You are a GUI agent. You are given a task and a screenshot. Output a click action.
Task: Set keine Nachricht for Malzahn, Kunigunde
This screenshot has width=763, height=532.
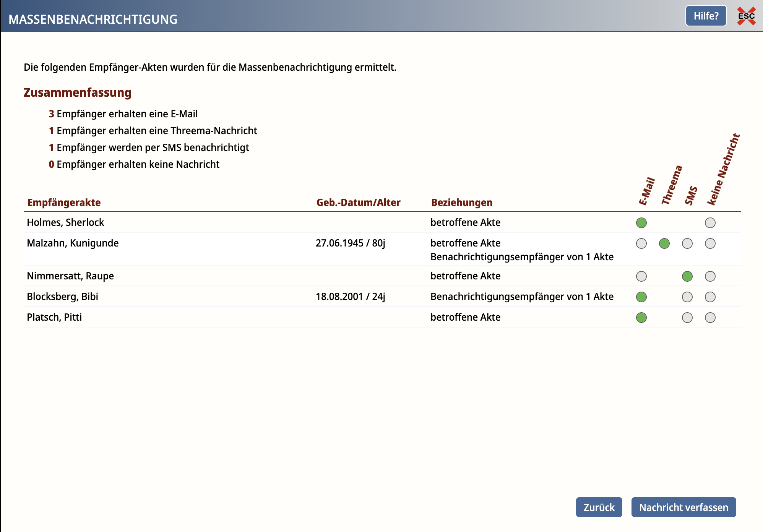click(710, 243)
